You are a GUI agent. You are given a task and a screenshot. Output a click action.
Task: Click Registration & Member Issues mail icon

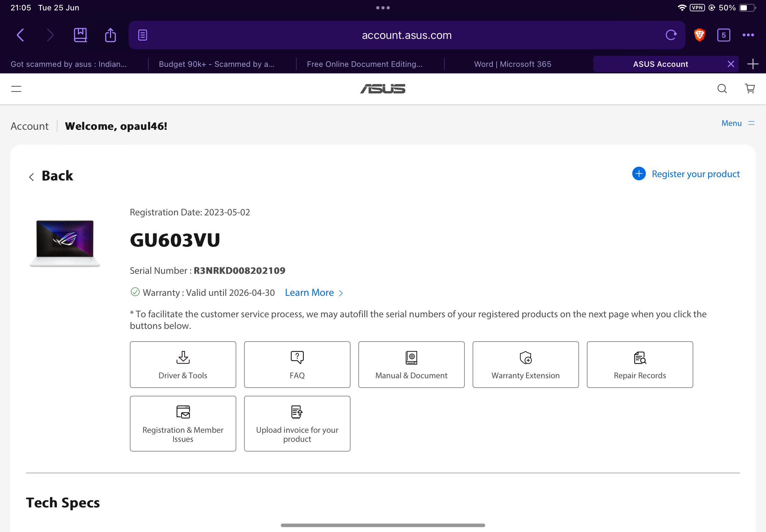point(183,412)
